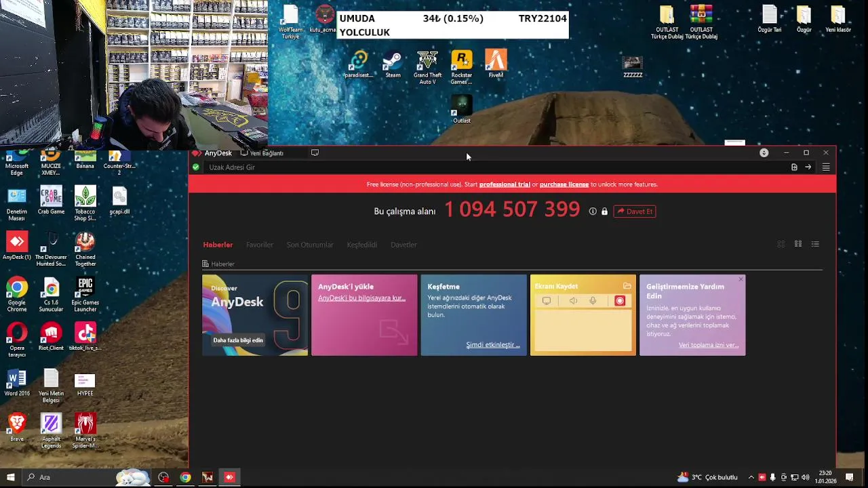The image size is (868, 488).
Task: Open the Son Oturumlar tab
Action: click(310, 245)
